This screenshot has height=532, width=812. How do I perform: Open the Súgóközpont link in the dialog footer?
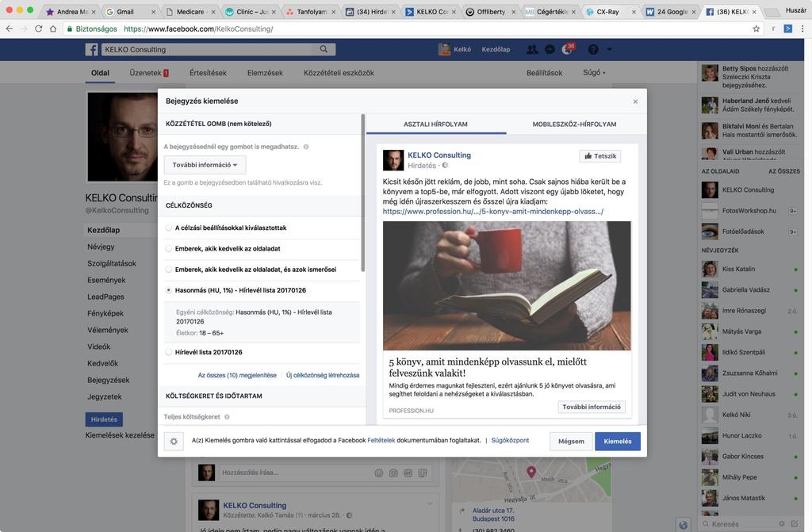pos(510,440)
